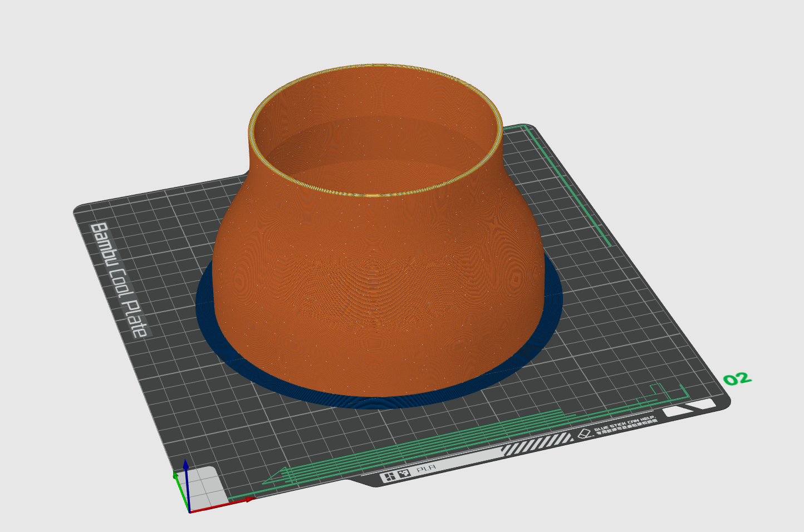Click the white tab marks at plate corner
Viewport: 804px width, 532px height.
[x=689, y=408]
